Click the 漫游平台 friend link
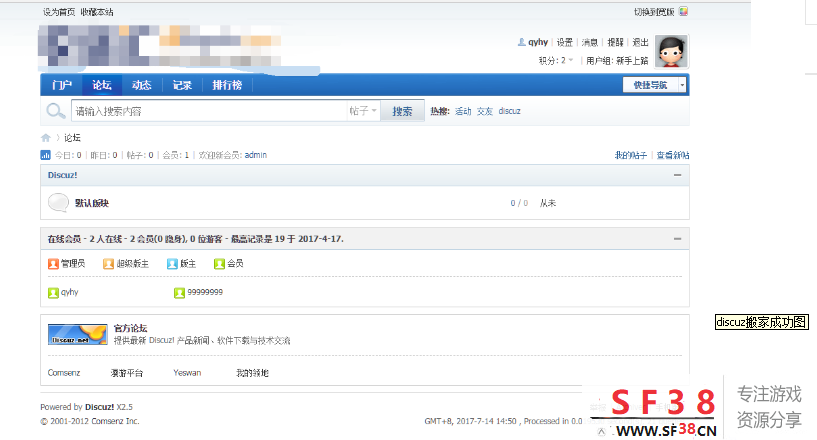This screenshot has height=440, width=817. point(127,373)
